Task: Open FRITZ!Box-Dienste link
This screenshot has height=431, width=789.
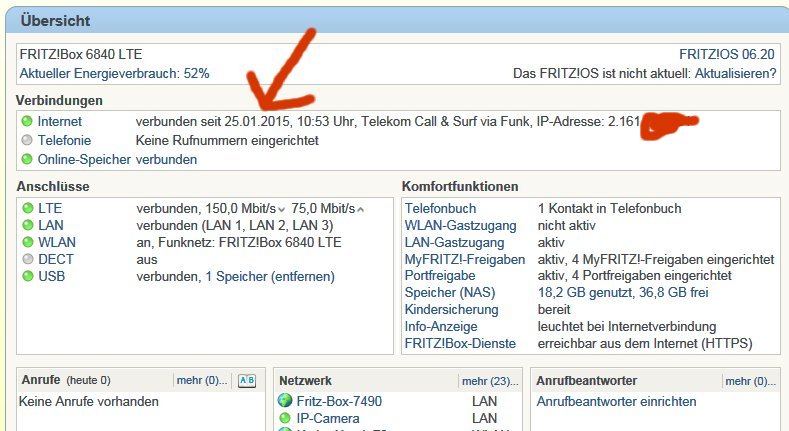Action: point(460,343)
